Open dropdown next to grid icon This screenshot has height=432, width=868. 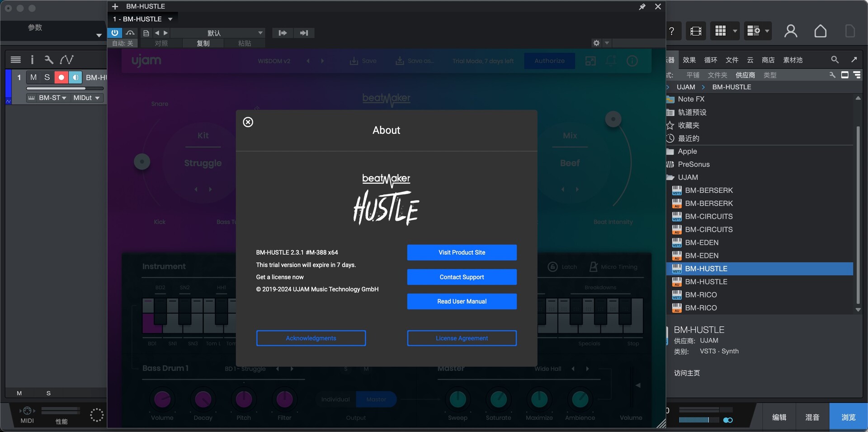point(735,31)
